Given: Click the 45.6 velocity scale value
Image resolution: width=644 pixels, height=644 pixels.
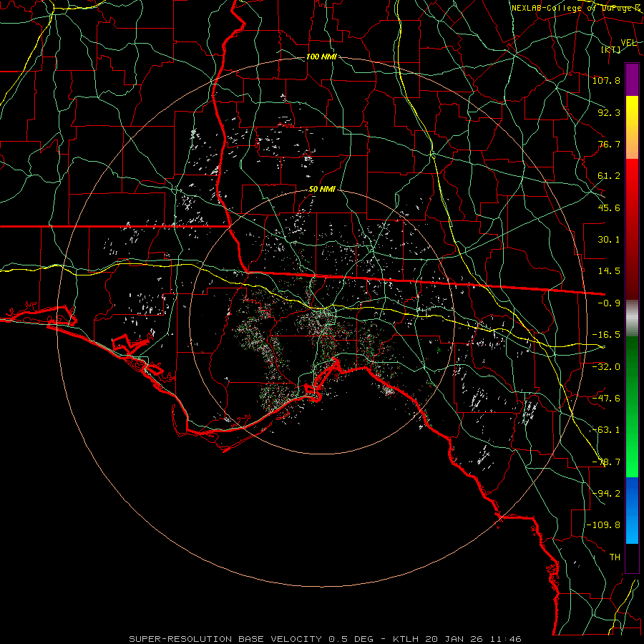Looking at the screenshot, I should point(609,208).
